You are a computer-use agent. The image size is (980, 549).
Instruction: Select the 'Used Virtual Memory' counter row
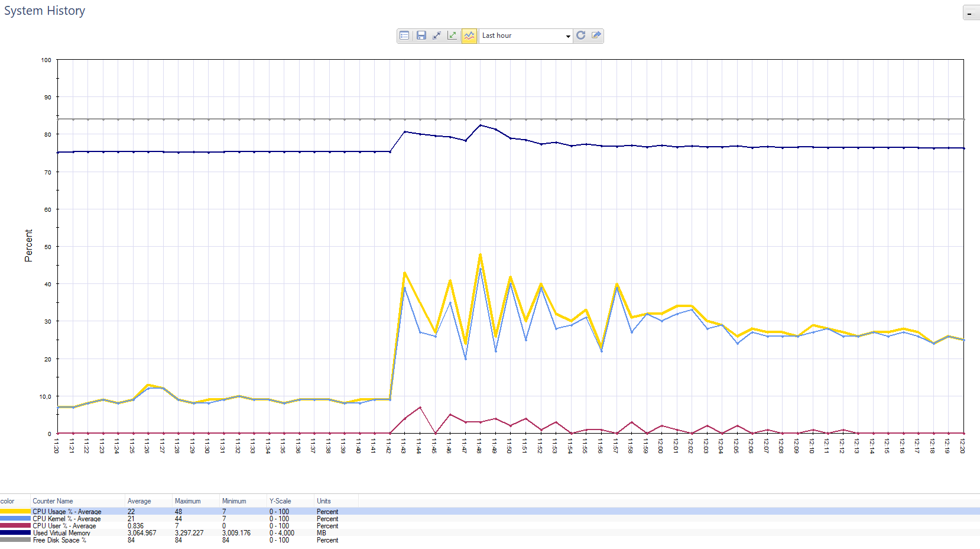(490, 532)
